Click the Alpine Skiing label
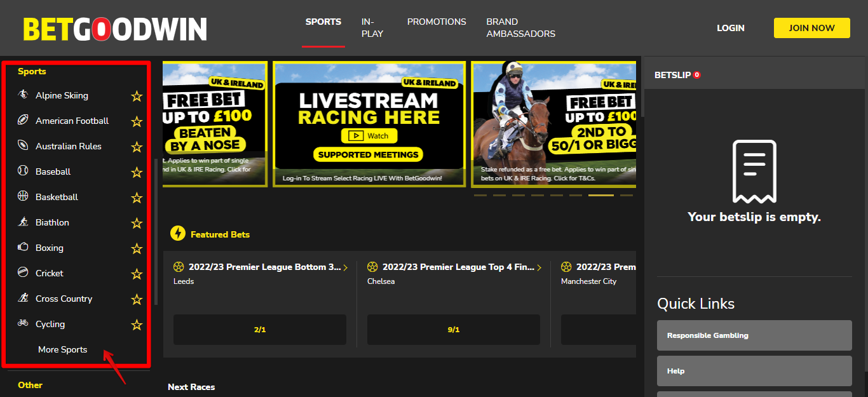Image resolution: width=868 pixels, height=397 pixels. coord(62,95)
